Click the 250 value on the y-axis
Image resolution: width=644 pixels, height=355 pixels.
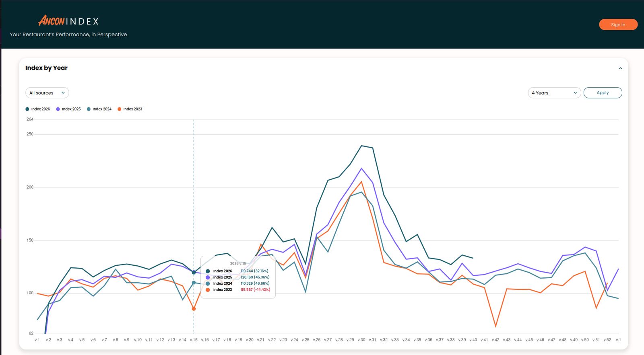click(x=30, y=134)
